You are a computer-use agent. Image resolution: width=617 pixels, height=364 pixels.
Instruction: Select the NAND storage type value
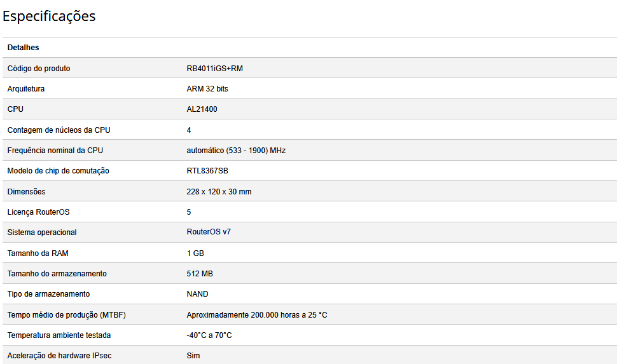198,294
